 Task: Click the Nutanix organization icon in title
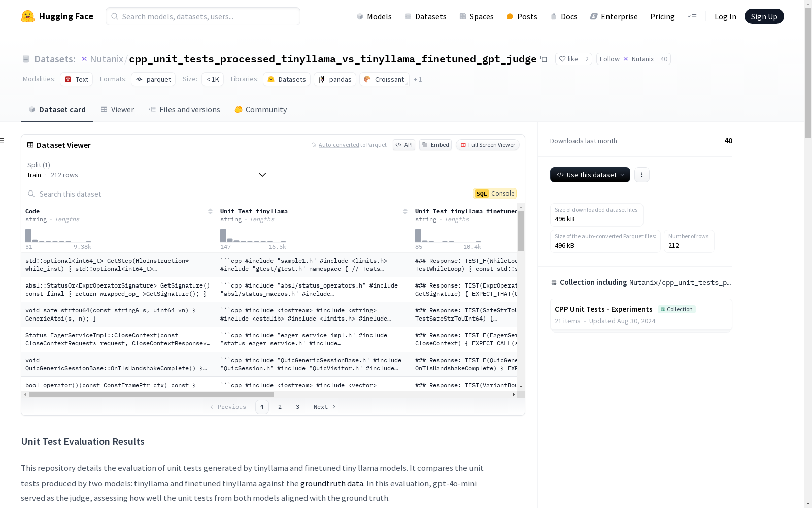click(x=84, y=59)
